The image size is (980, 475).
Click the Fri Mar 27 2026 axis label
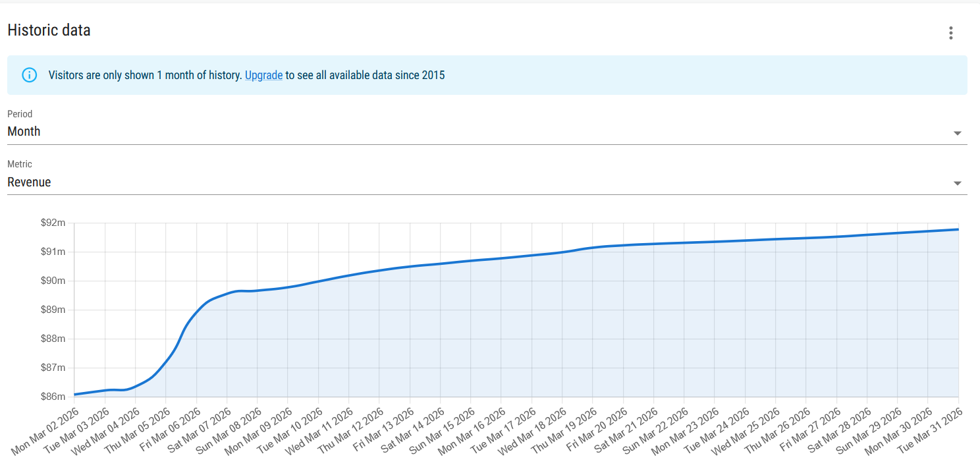pos(809,430)
